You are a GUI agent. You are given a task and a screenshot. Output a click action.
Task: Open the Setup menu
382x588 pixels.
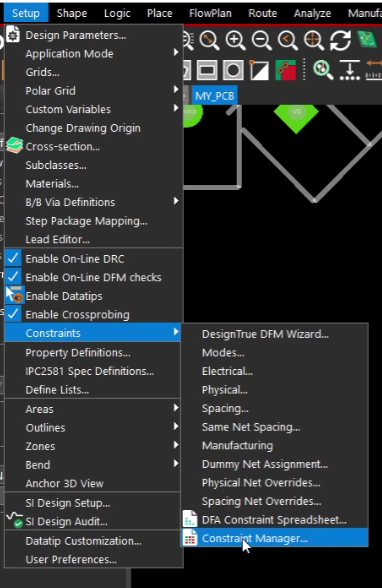point(26,13)
